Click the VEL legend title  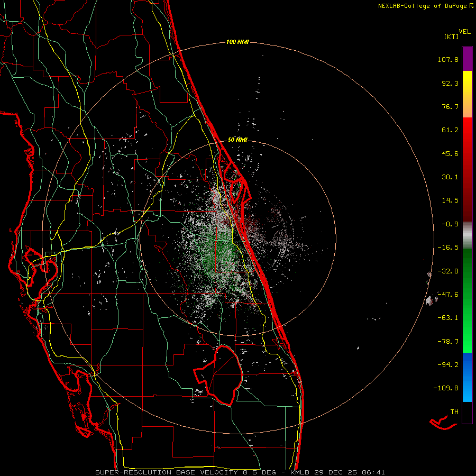464,32
